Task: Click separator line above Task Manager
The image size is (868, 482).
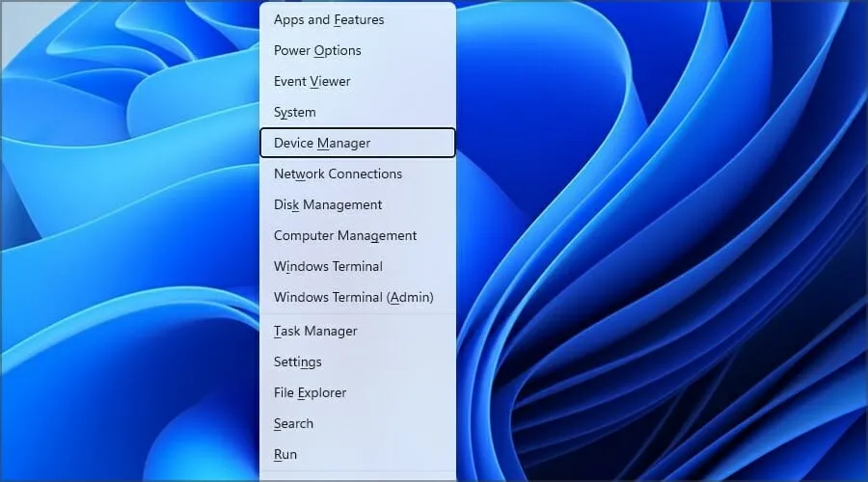Action: [x=357, y=314]
